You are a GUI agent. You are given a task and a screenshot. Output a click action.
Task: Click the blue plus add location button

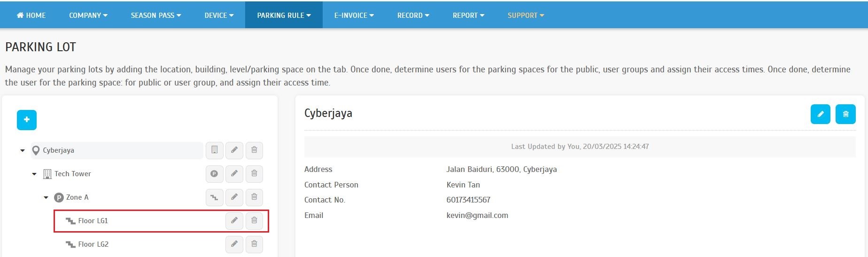[x=27, y=120]
